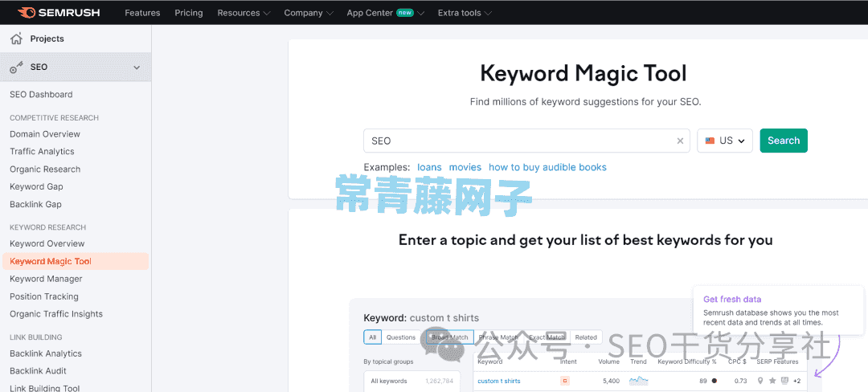Clear the search field with X icon

(681, 141)
